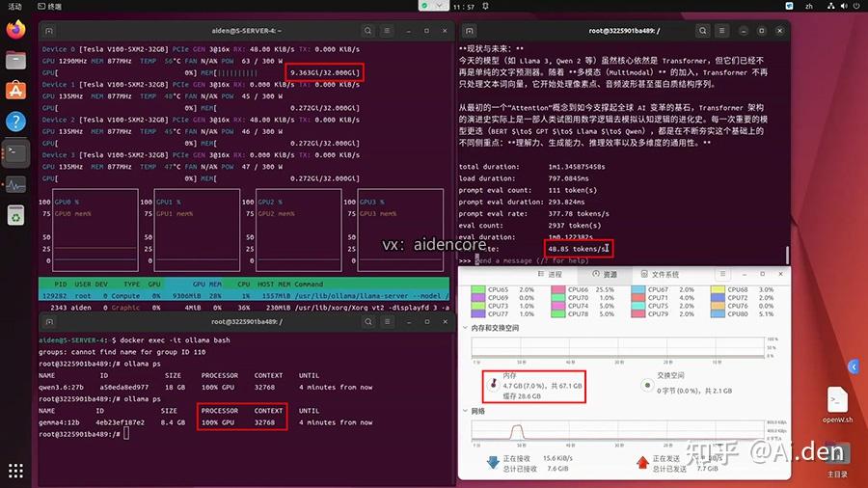Click the 'HOST MEM' column header in nvtop
This screenshot has width=868, height=488.
274,284
